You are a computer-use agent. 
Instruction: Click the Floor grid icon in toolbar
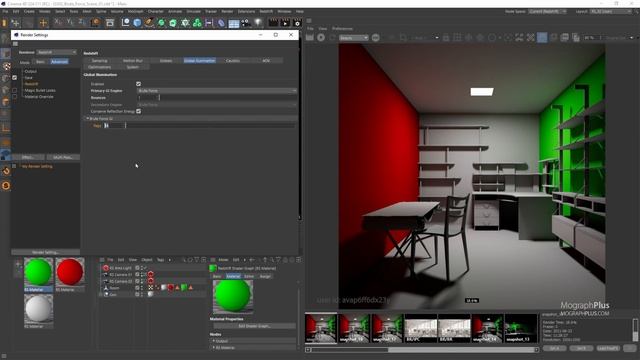click(x=233, y=23)
